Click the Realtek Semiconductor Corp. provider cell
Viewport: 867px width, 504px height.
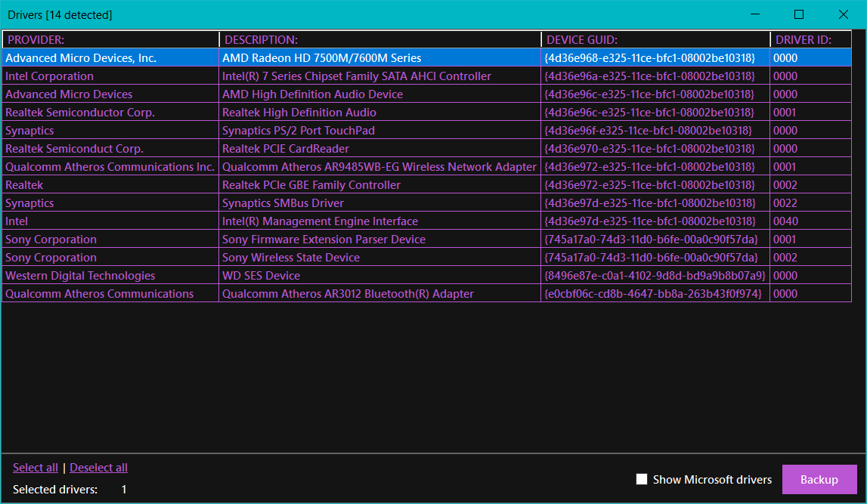click(x=110, y=112)
